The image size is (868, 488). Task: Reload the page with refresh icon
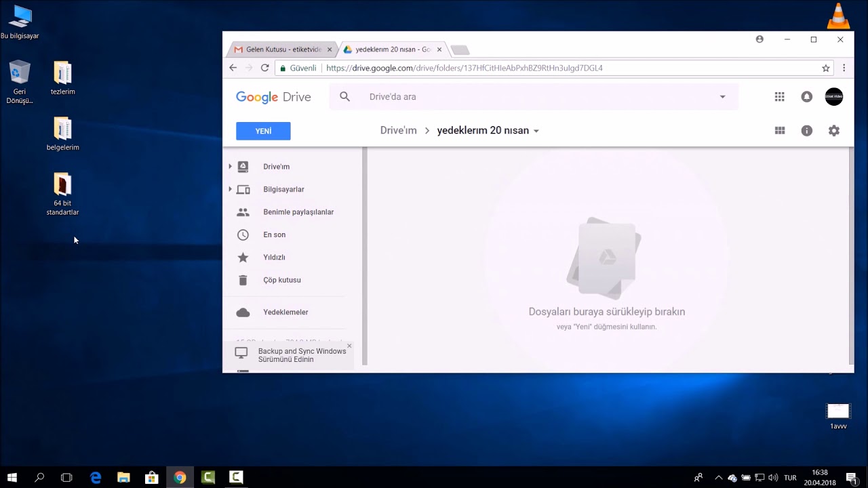click(x=265, y=68)
